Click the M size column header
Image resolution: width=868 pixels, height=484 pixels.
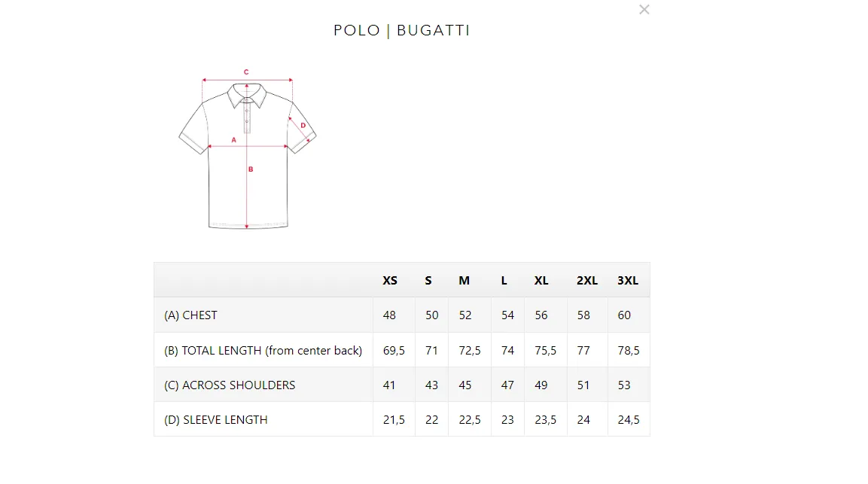click(464, 281)
